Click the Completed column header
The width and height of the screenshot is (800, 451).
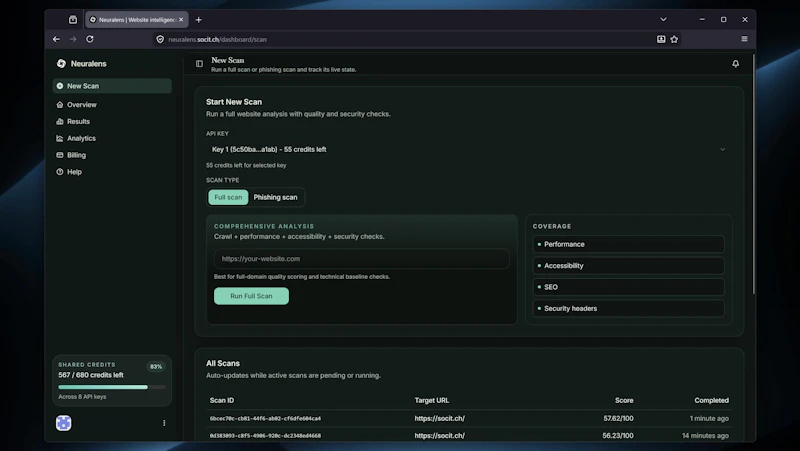pos(711,400)
